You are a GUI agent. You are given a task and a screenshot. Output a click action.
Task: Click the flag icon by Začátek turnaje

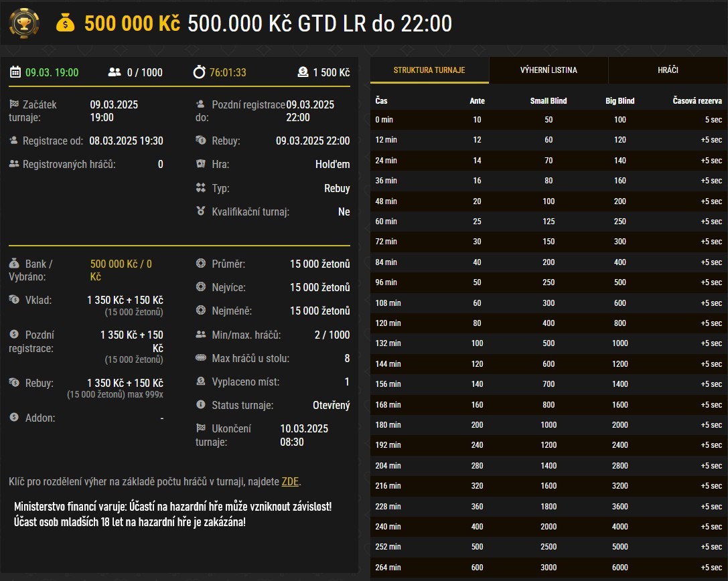pyautogui.click(x=14, y=104)
